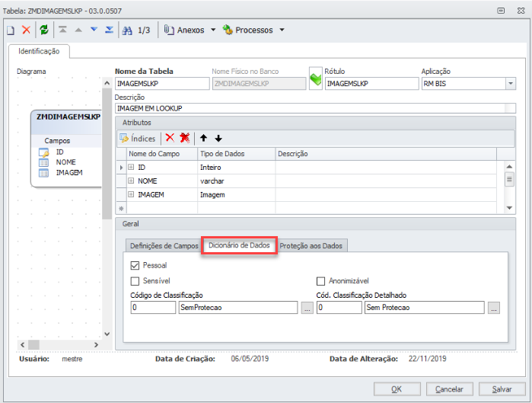Go to previous record up arrow
Image resolution: width=532 pixels, height=403 pixels.
tap(78, 30)
